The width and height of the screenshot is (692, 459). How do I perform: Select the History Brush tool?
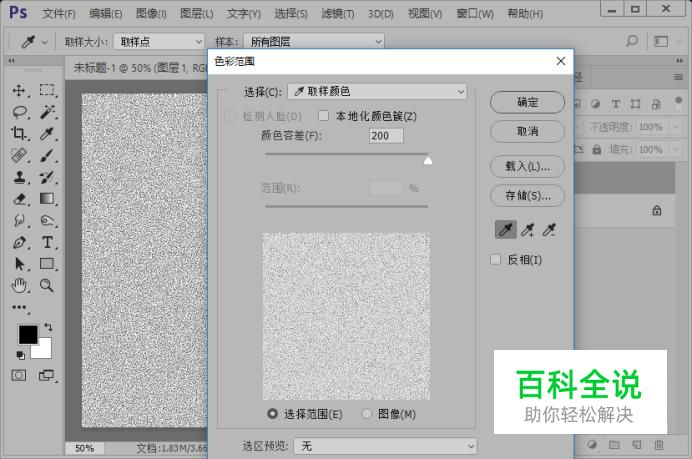tap(47, 177)
